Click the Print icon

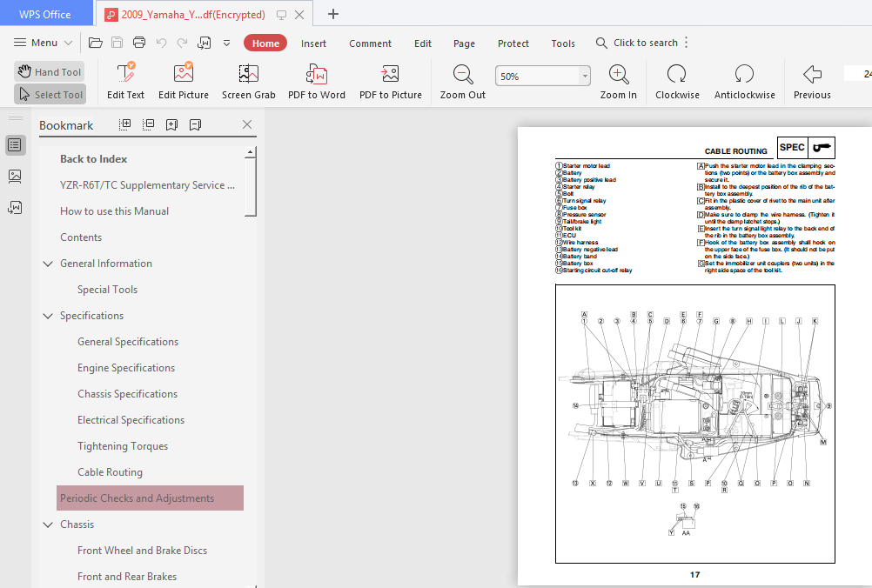click(x=139, y=43)
